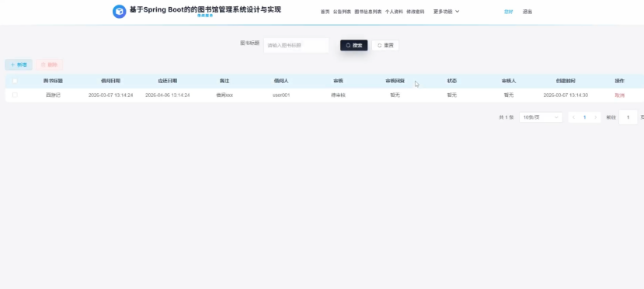Check the checkbox for the 西游记 row
This screenshot has height=289, width=644.
15,95
